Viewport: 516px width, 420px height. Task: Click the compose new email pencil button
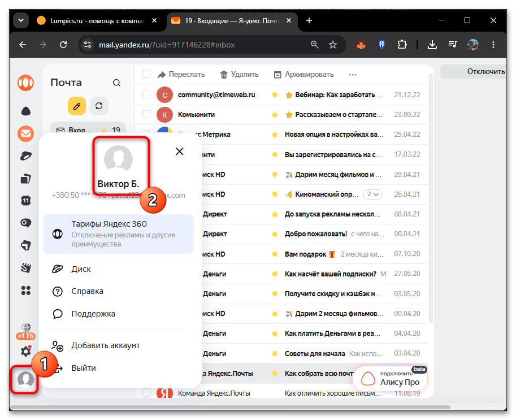pyautogui.click(x=77, y=106)
